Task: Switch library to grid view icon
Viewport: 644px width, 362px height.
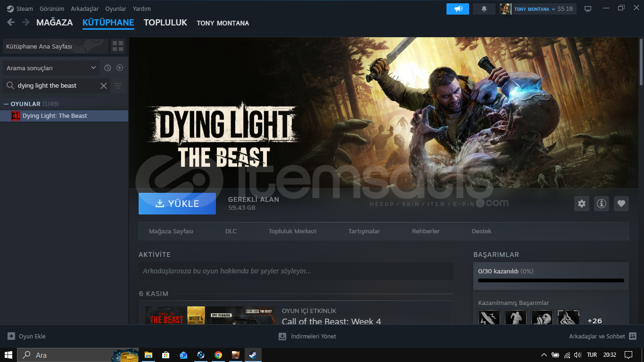Action: pos(118,46)
